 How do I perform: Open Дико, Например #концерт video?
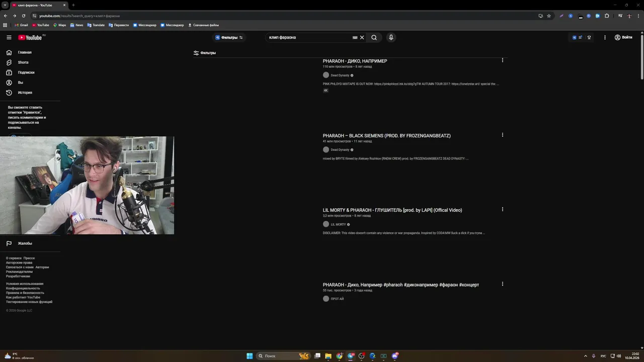[400, 285]
